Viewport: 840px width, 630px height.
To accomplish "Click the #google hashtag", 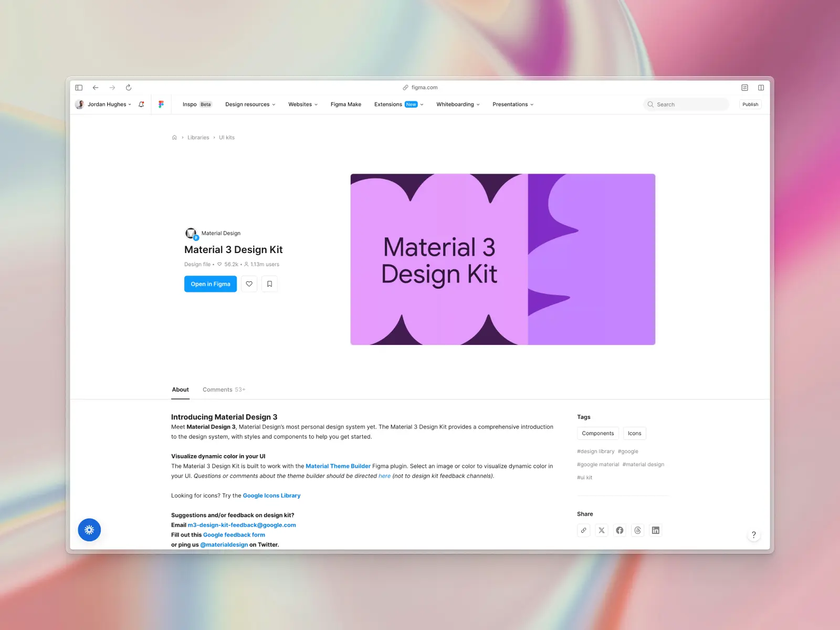I will 628,451.
